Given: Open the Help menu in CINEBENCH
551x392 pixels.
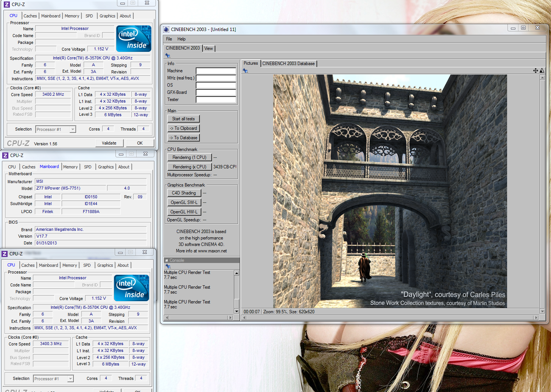Looking at the screenshot, I should click(x=182, y=39).
